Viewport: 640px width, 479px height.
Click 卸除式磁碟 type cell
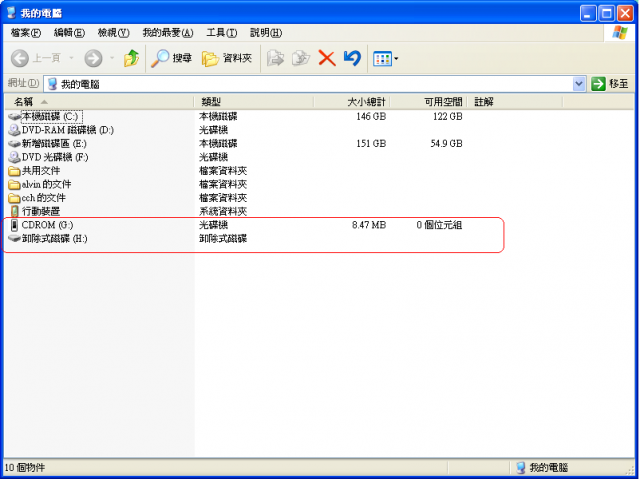tap(223, 239)
